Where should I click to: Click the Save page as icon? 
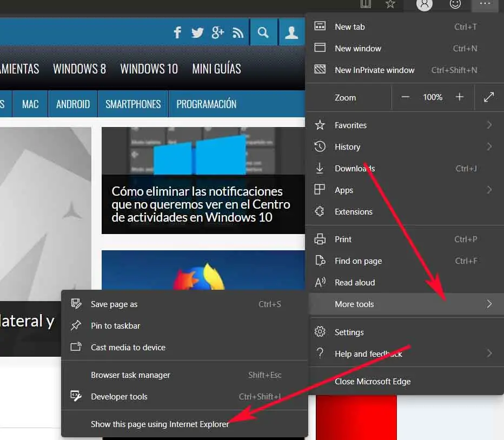(x=76, y=304)
